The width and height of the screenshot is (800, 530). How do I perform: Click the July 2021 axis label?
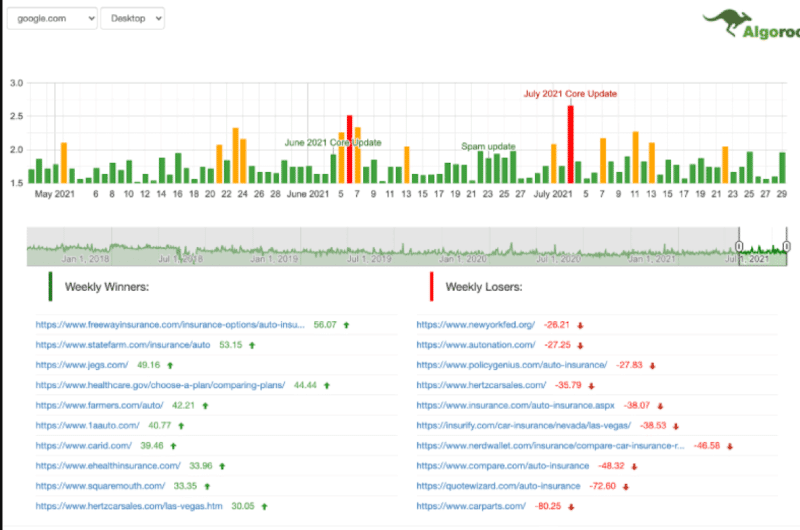click(x=553, y=194)
